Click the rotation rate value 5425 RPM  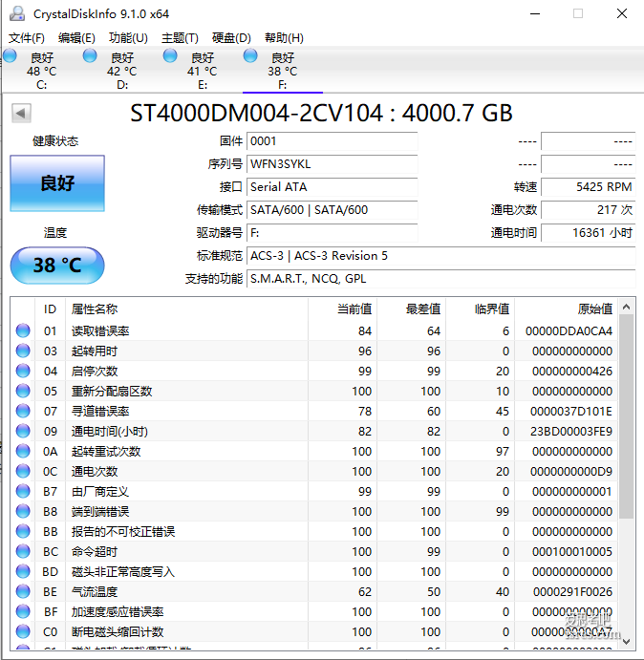[588, 187]
